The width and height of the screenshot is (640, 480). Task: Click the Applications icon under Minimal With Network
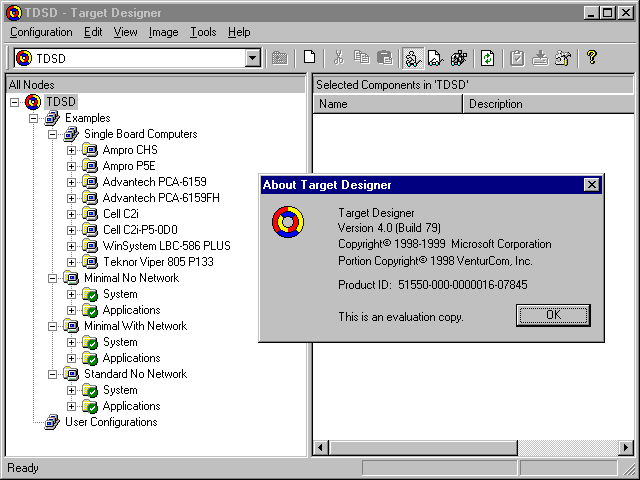90,358
